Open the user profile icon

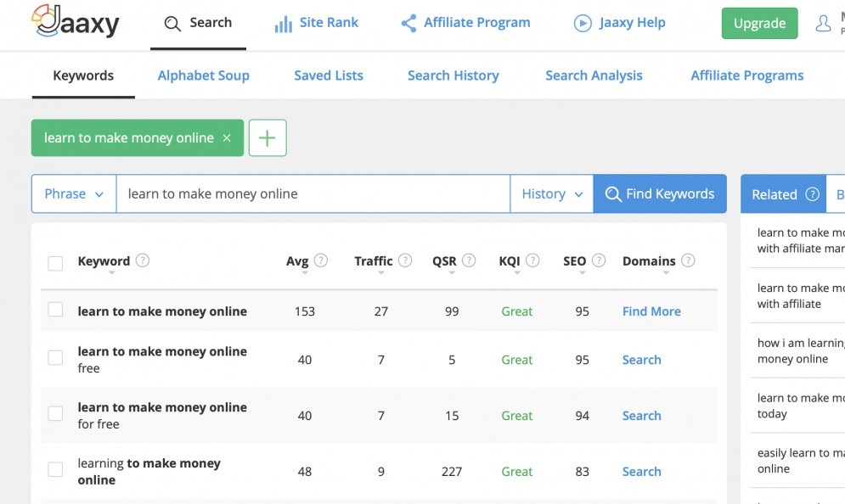(x=823, y=23)
